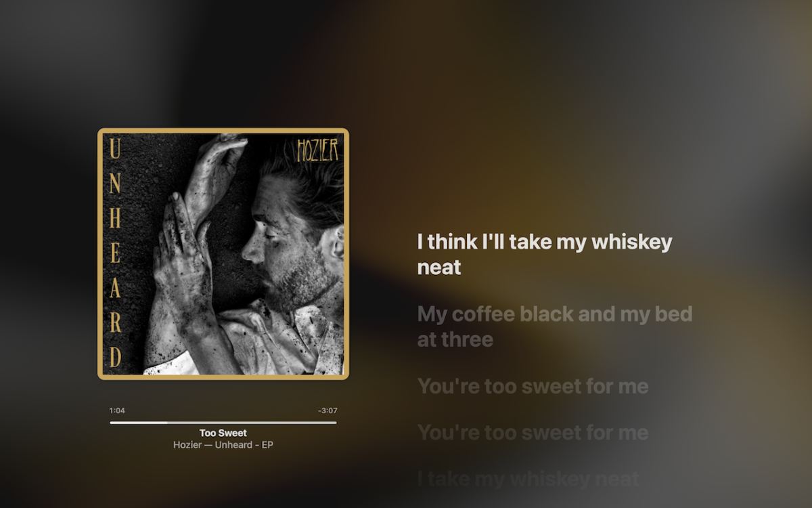The height and width of the screenshot is (508, 812).
Task: Click the Unheard album artwork
Action: [x=223, y=253]
